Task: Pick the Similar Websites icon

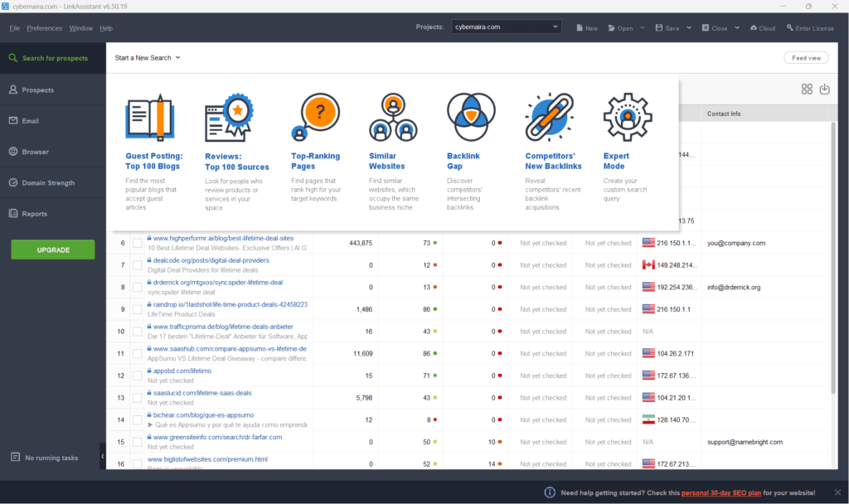Action: click(393, 117)
